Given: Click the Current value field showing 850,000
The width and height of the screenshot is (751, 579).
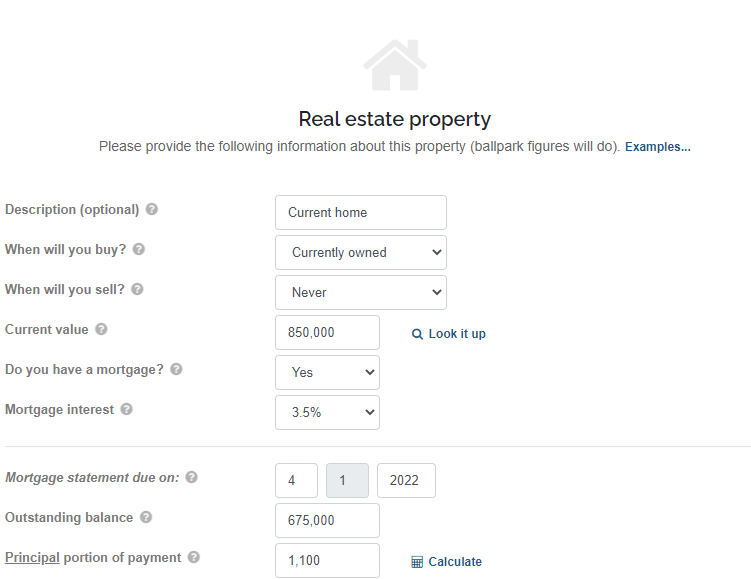Looking at the screenshot, I should (327, 333).
